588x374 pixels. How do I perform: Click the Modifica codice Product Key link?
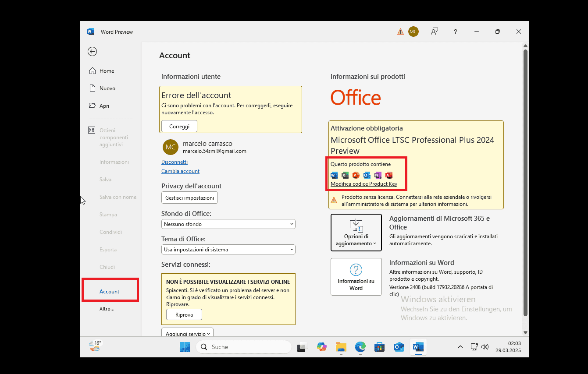tap(364, 184)
